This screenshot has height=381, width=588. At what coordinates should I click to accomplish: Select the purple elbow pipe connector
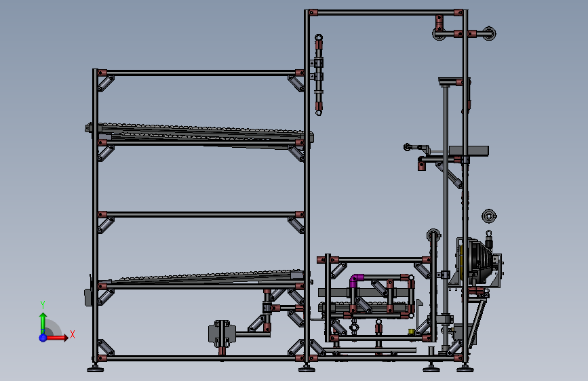click(x=356, y=281)
